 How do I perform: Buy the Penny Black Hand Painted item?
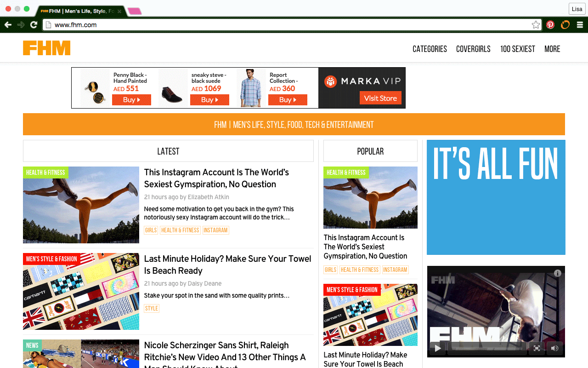131,100
